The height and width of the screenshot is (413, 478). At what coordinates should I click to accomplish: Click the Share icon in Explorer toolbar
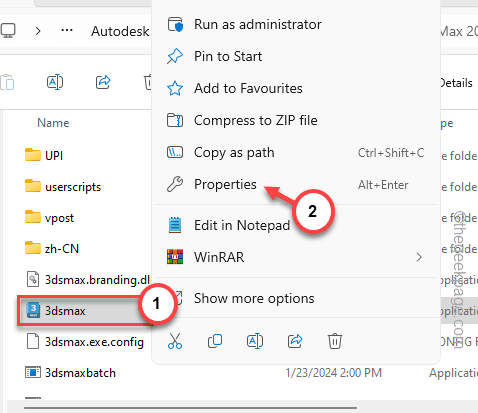(x=103, y=82)
